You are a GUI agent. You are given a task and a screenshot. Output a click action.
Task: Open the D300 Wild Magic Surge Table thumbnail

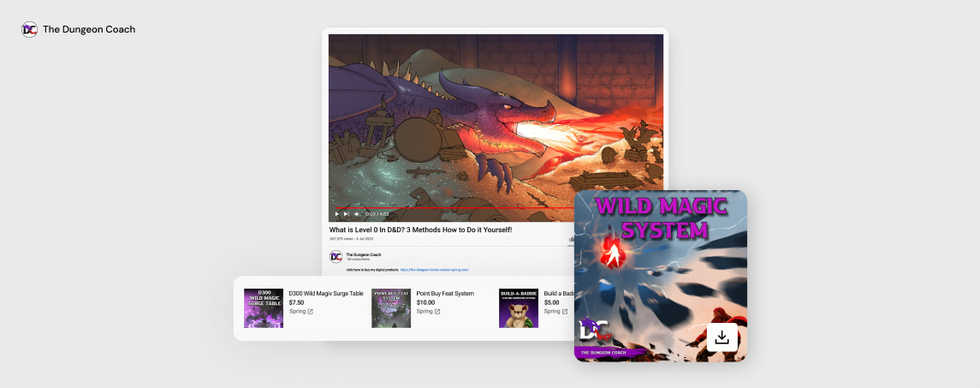(x=263, y=307)
